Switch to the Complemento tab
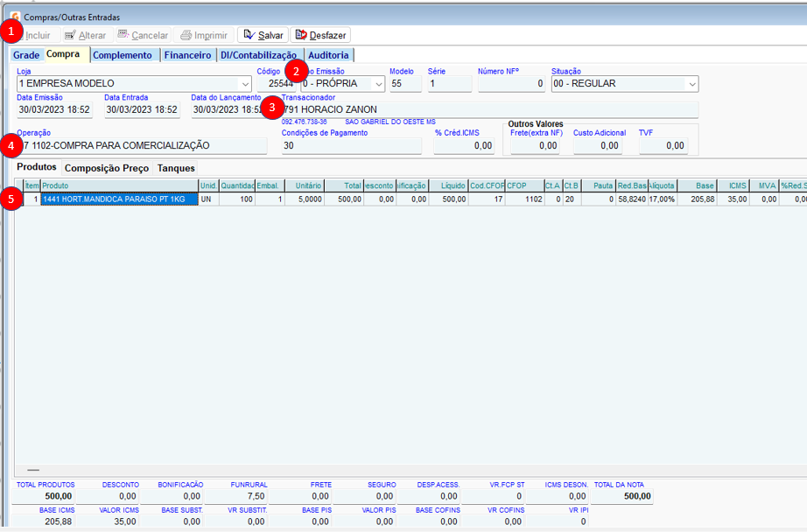 (x=123, y=55)
